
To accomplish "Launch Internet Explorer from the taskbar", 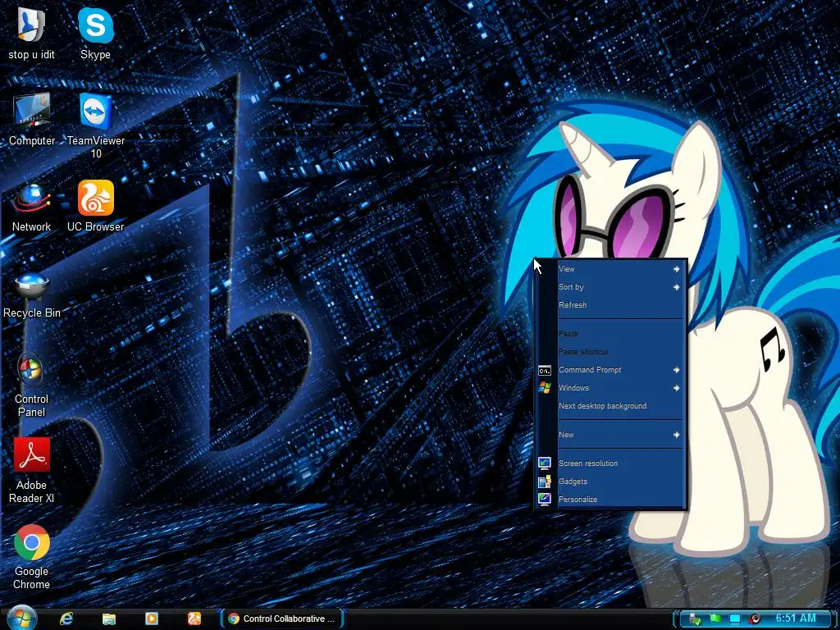I will 66,619.
